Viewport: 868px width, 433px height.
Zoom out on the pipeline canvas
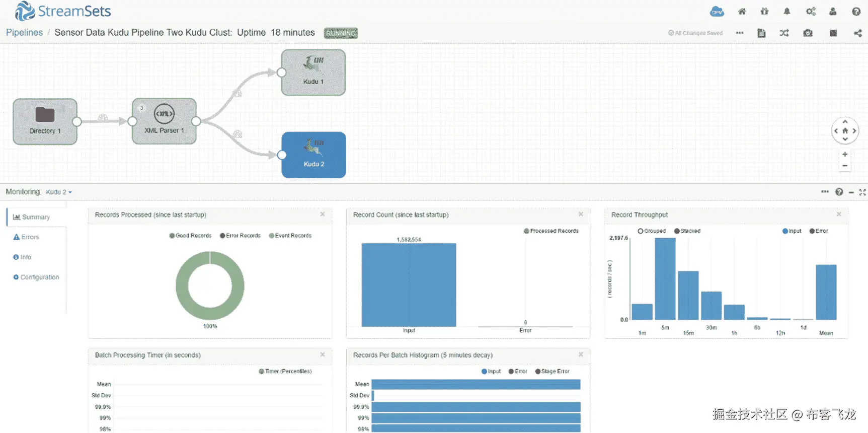845,166
